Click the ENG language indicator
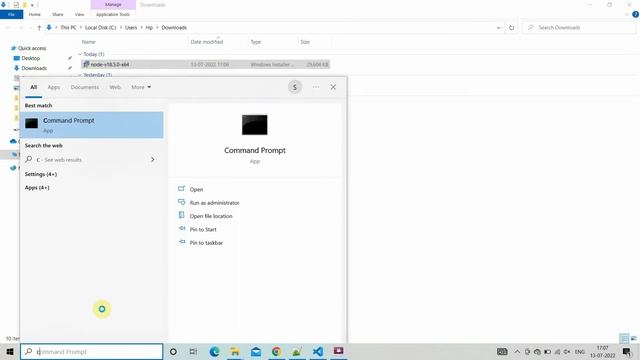The image size is (640, 360). (580, 351)
